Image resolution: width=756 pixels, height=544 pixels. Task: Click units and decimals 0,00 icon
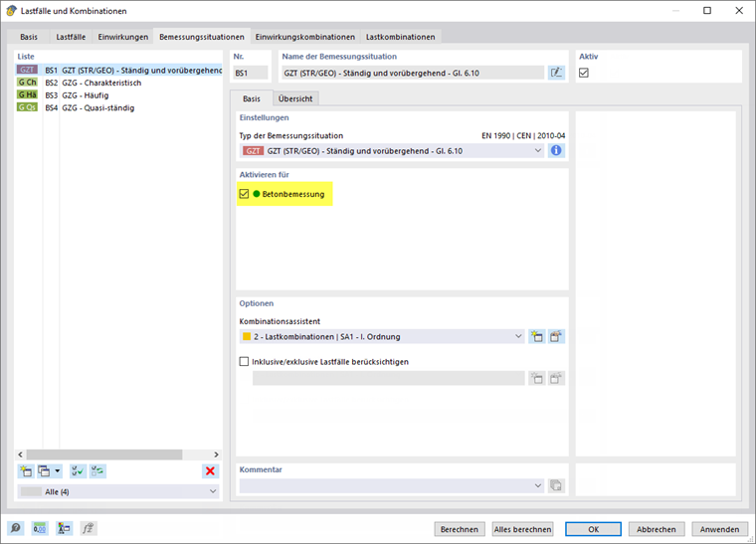[40, 528]
